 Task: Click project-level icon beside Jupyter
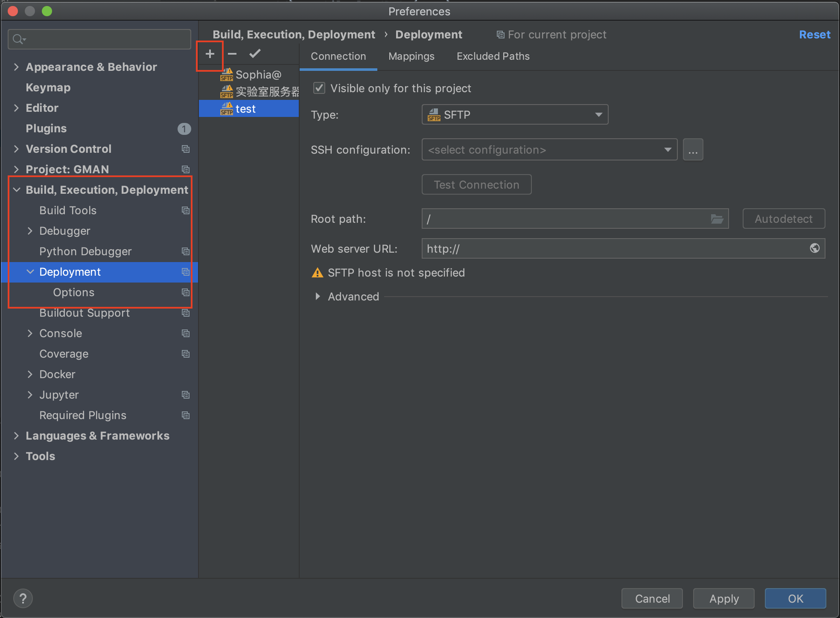[186, 395]
